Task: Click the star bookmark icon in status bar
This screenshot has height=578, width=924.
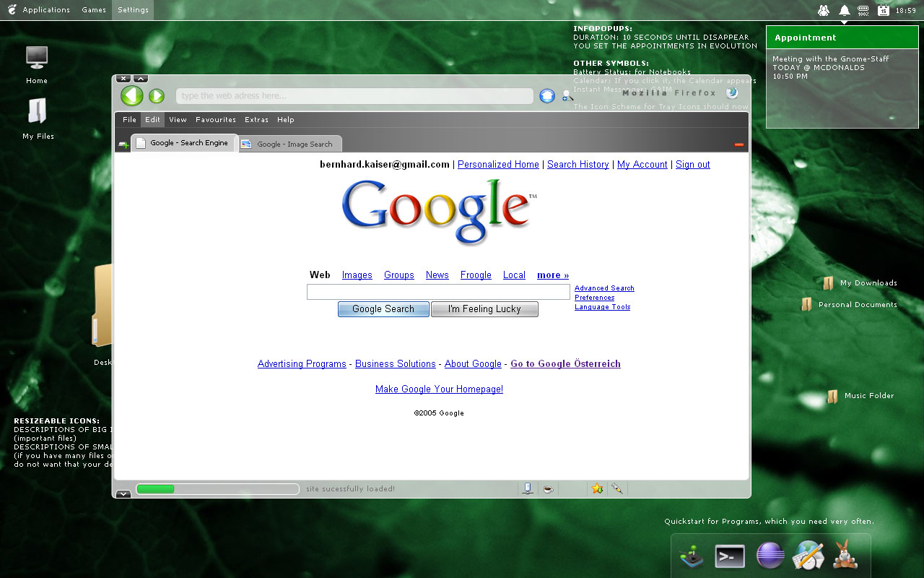Action: tap(597, 488)
